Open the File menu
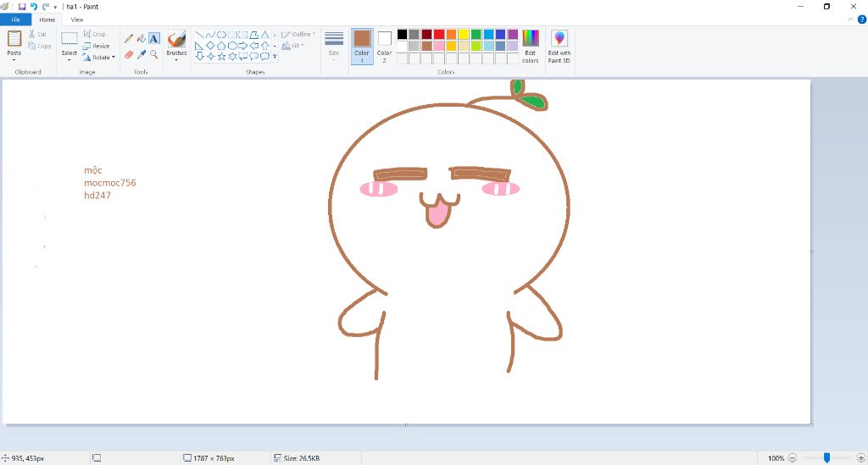This screenshot has height=465, width=868. click(15, 19)
